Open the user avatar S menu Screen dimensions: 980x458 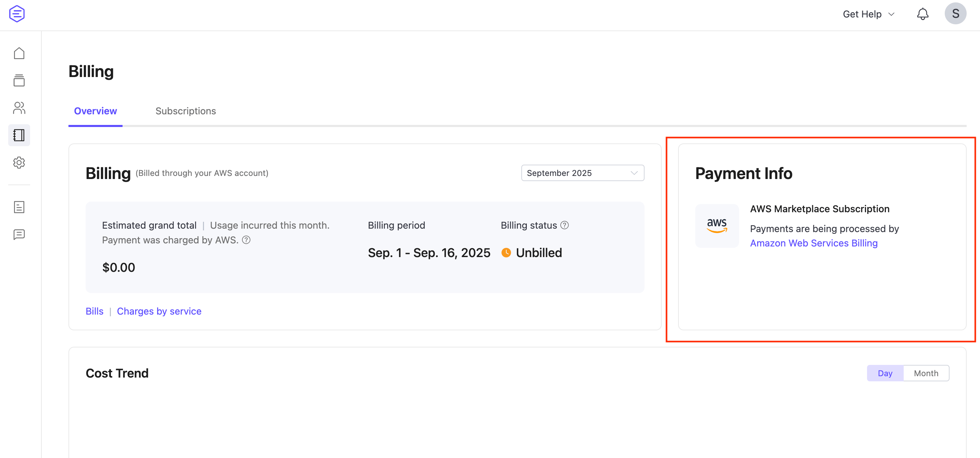pos(955,14)
